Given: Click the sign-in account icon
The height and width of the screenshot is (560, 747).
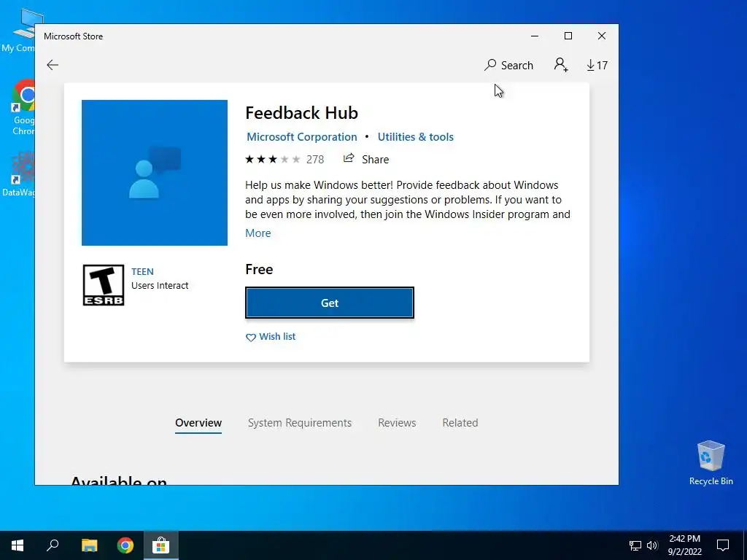Looking at the screenshot, I should pos(561,65).
